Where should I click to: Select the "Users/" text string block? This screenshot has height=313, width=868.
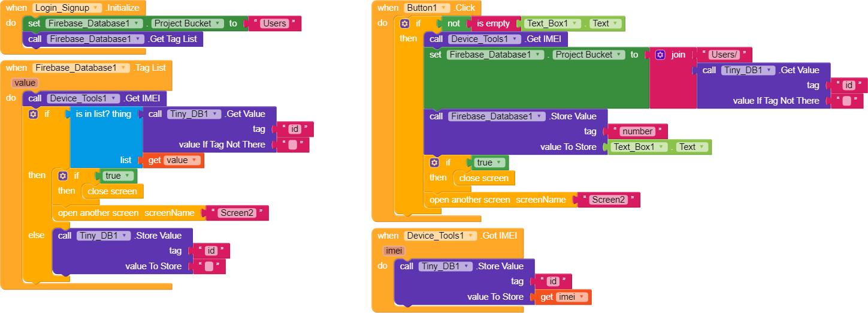click(722, 55)
